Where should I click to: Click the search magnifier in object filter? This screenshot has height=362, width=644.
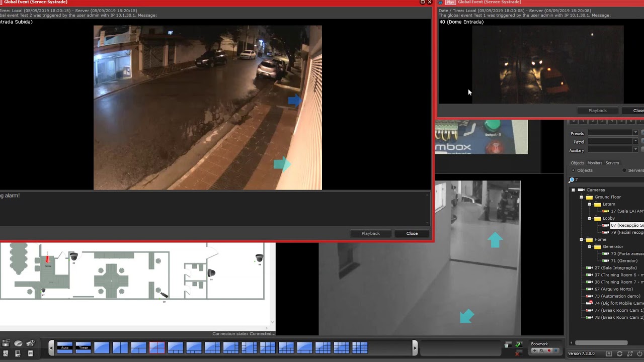point(572,179)
